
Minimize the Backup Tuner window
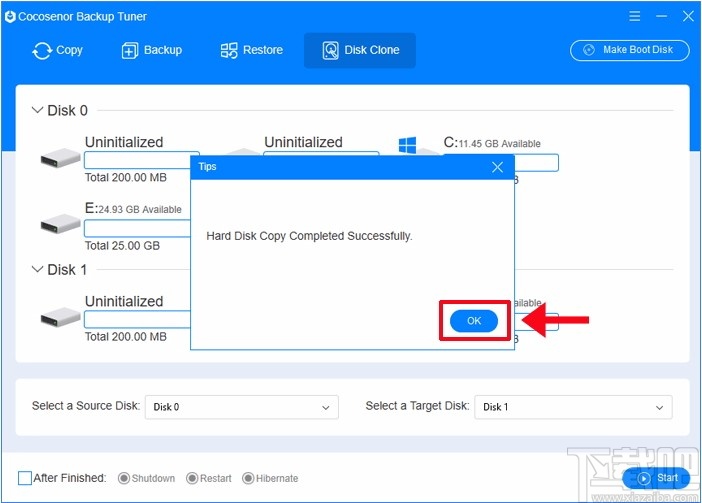[x=661, y=17]
